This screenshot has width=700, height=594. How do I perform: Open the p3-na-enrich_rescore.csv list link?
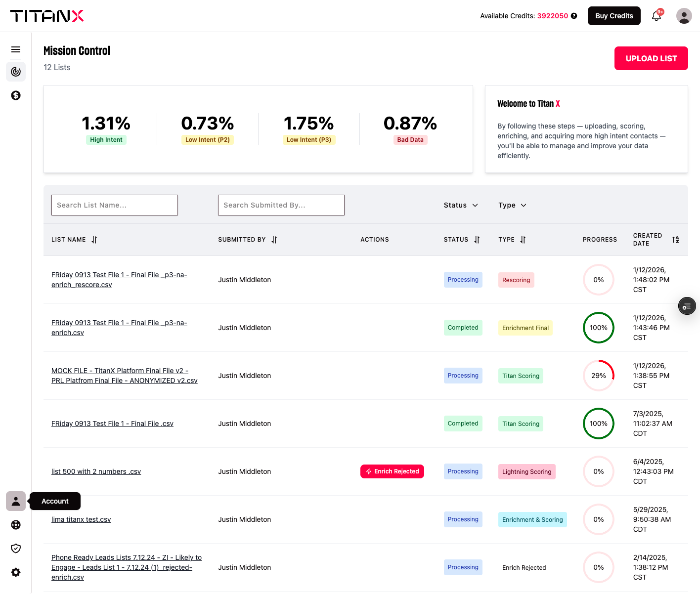[x=119, y=280]
